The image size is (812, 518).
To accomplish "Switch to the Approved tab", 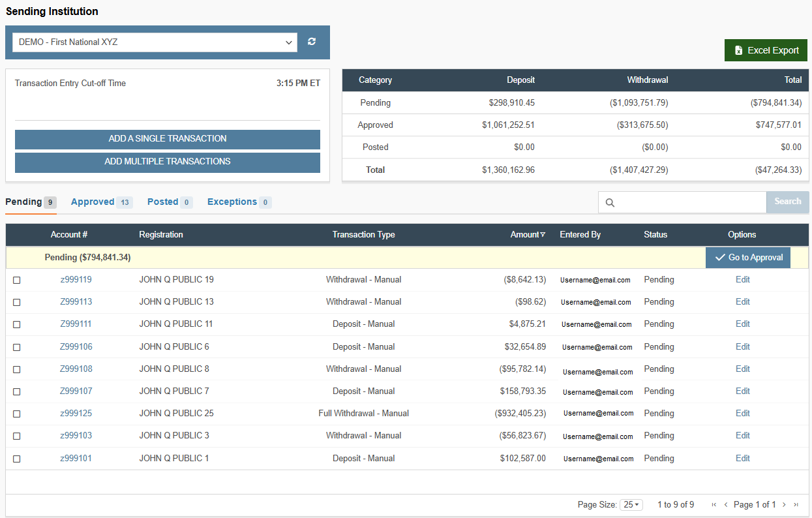I will pos(102,202).
